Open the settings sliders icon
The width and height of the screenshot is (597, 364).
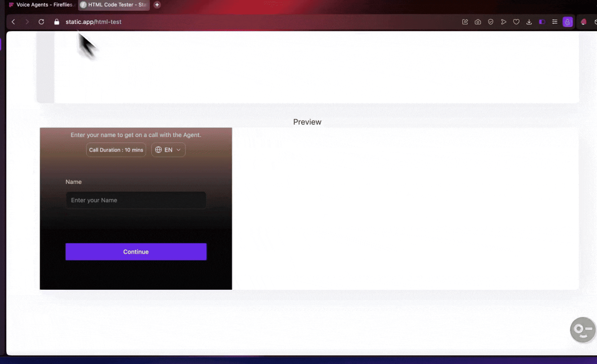pos(555,22)
